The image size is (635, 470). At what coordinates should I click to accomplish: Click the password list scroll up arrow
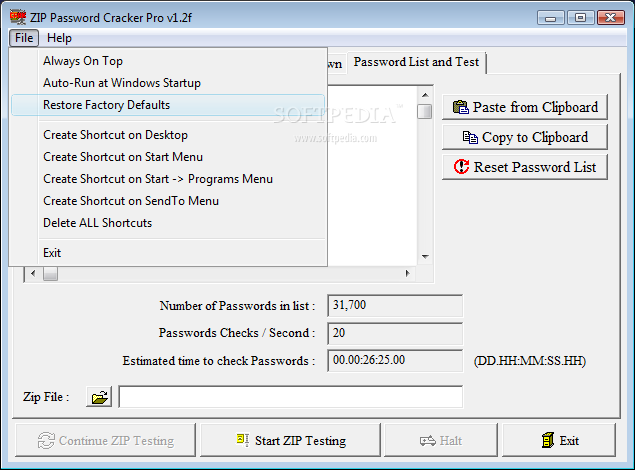click(425, 95)
